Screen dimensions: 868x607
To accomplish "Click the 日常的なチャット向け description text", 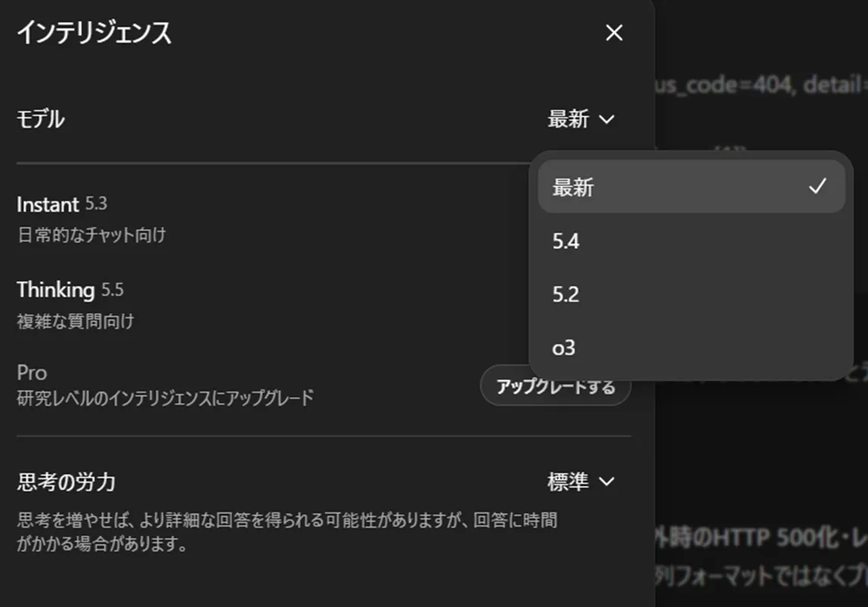I will [92, 235].
